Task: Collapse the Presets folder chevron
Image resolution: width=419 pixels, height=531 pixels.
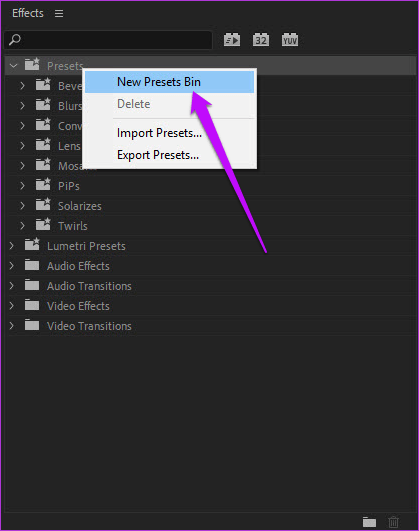Action: (13, 66)
